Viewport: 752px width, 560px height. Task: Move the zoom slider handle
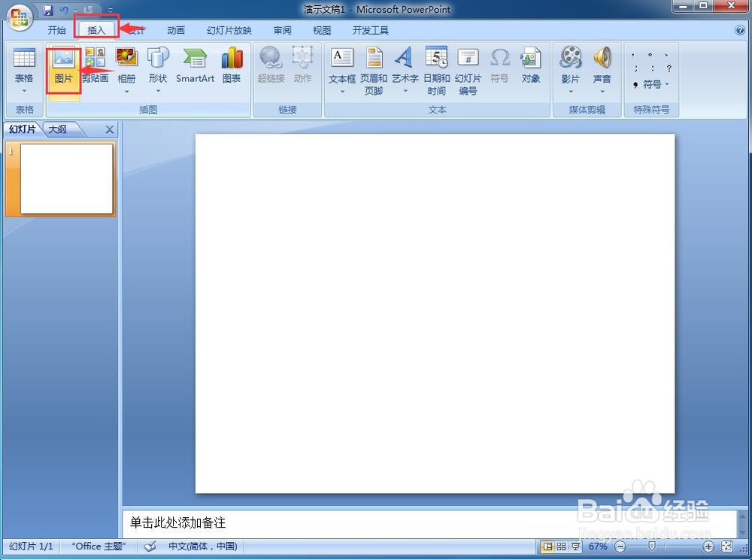tap(652, 546)
